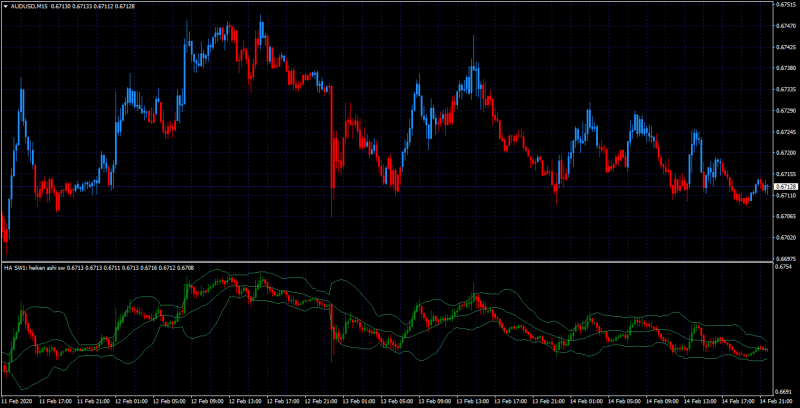Click the 0.67200 price scale value
Image resolution: width=800 pixels, height=408 pixels.
tap(786, 152)
